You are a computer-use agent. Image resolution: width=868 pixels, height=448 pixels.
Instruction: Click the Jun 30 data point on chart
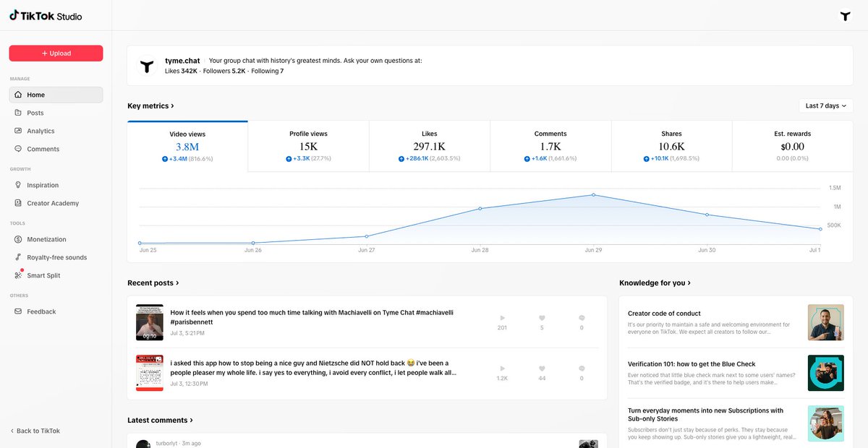[707, 215]
